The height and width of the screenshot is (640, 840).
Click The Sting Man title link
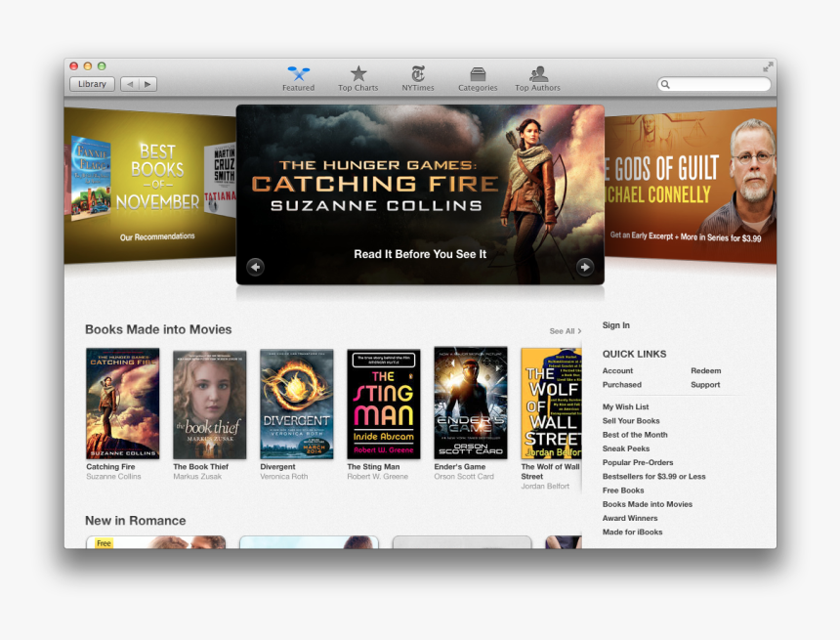pyautogui.click(x=373, y=467)
